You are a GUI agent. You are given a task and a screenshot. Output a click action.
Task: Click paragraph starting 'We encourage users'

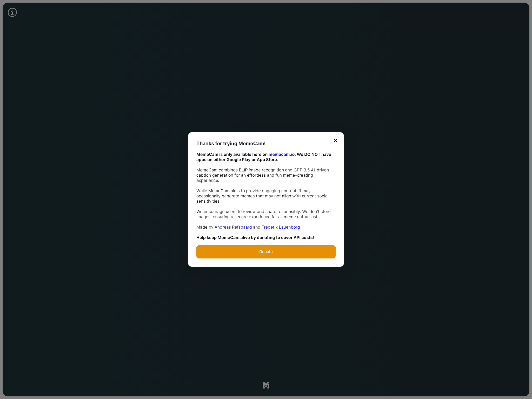pyautogui.click(x=263, y=214)
